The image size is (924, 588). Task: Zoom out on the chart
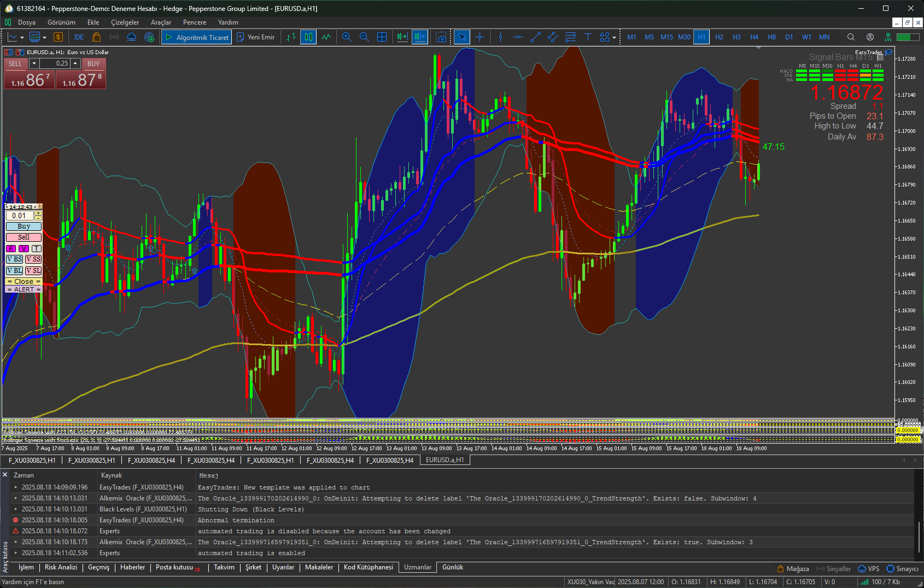pyautogui.click(x=364, y=37)
